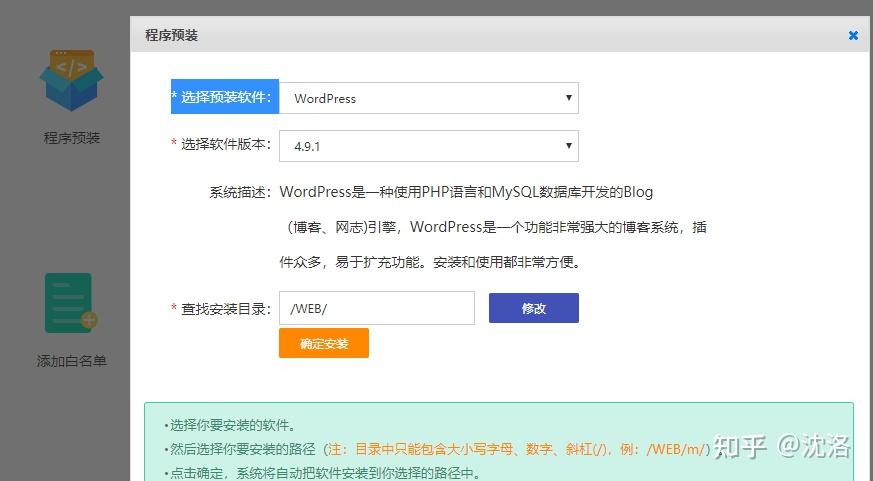Click the 系统描述 label
Image resolution: width=873 pixels, height=481 pixels.
(x=240, y=193)
